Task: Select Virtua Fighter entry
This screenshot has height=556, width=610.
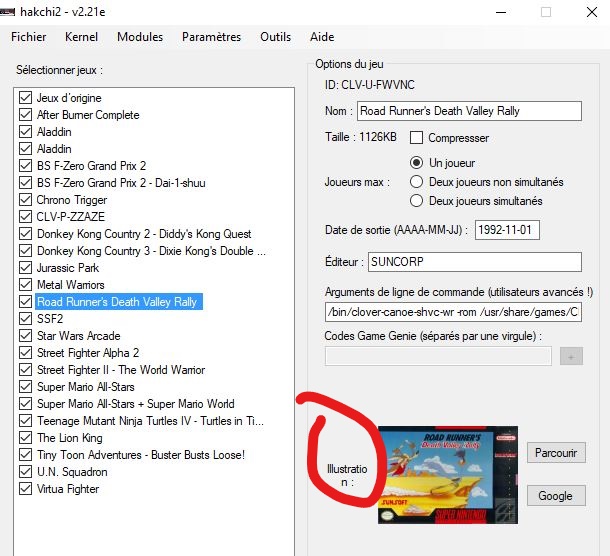Action: (68, 489)
